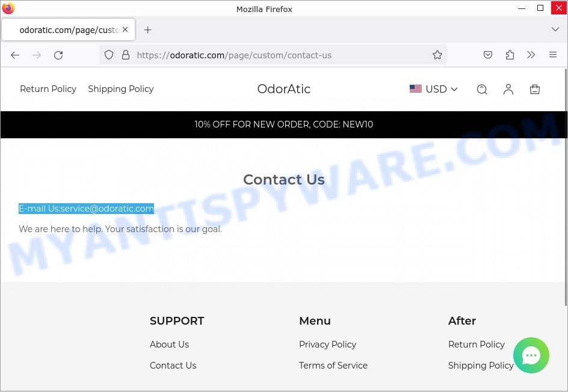Click the page vertical scrollbar
The width and height of the screenshot is (568, 392).
click(566, 186)
